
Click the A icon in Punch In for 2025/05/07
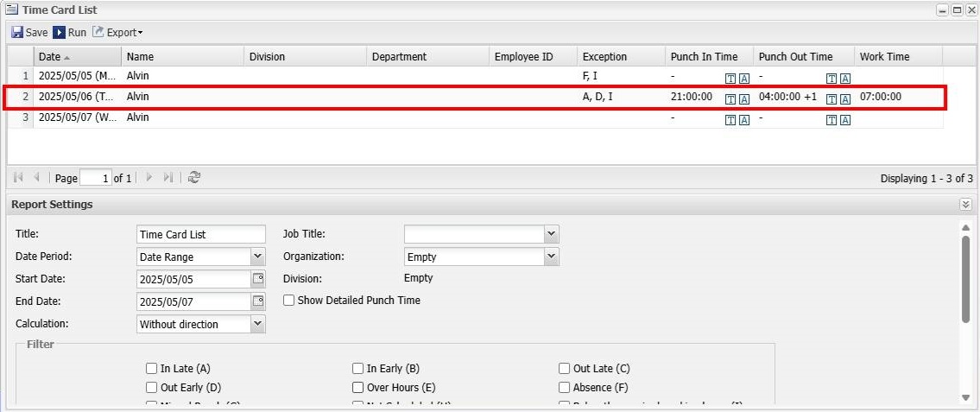click(743, 120)
